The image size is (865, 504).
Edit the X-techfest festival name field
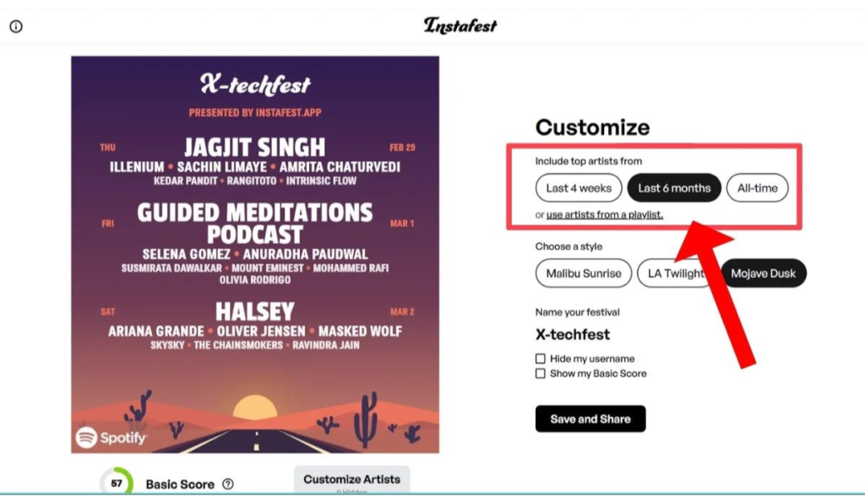(573, 334)
